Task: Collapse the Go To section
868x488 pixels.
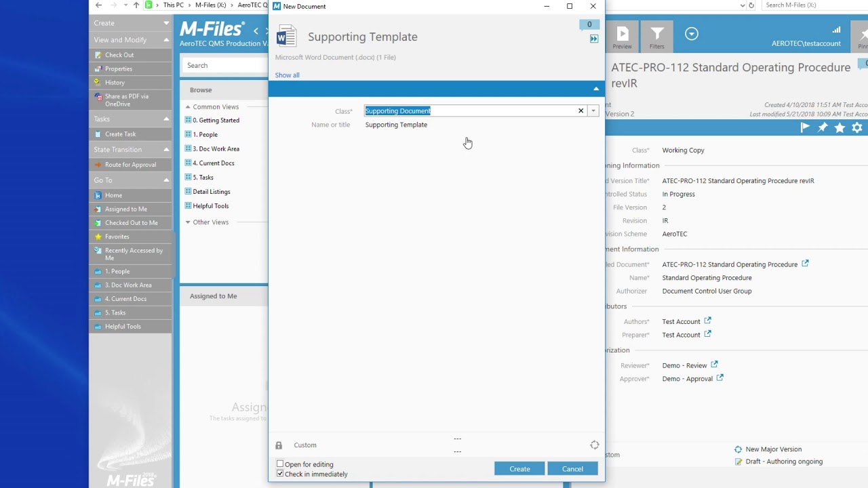Action: [166, 180]
